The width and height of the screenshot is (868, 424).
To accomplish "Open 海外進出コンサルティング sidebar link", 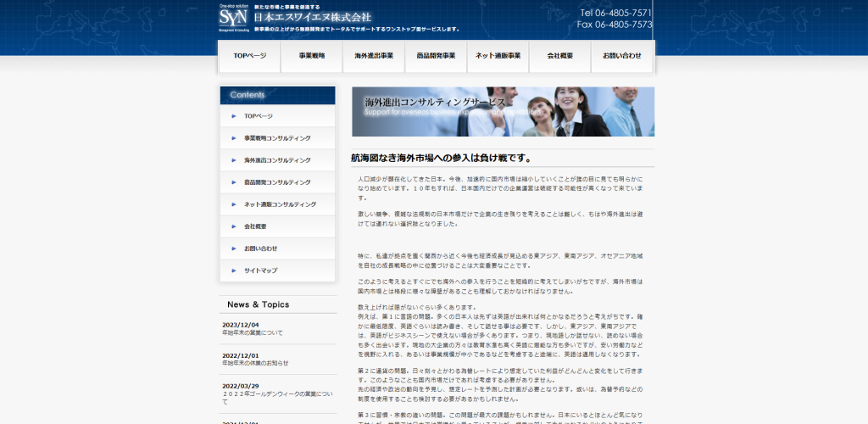I will [277, 160].
